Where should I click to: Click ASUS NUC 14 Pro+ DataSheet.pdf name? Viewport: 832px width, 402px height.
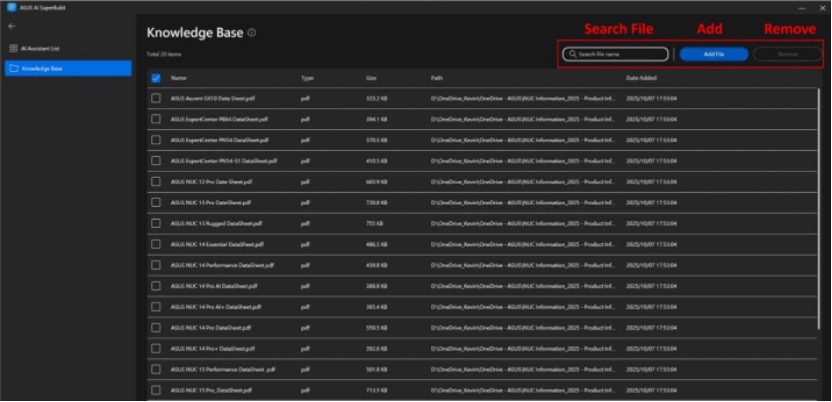(213, 348)
